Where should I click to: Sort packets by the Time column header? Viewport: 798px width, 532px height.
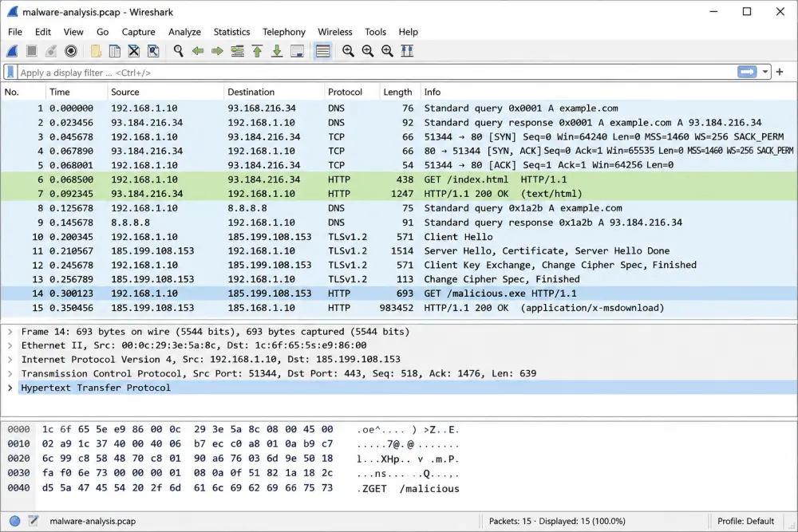[x=77, y=92]
